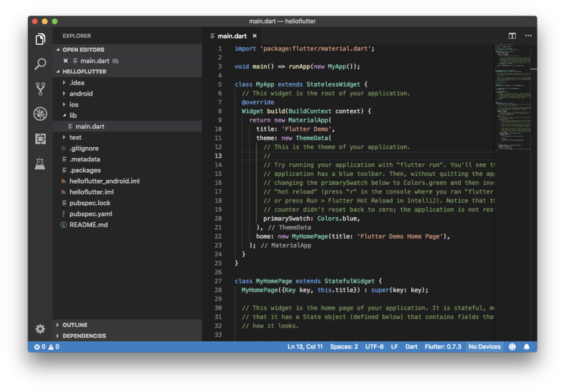Open the Extensions view icon

click(40, 138)
